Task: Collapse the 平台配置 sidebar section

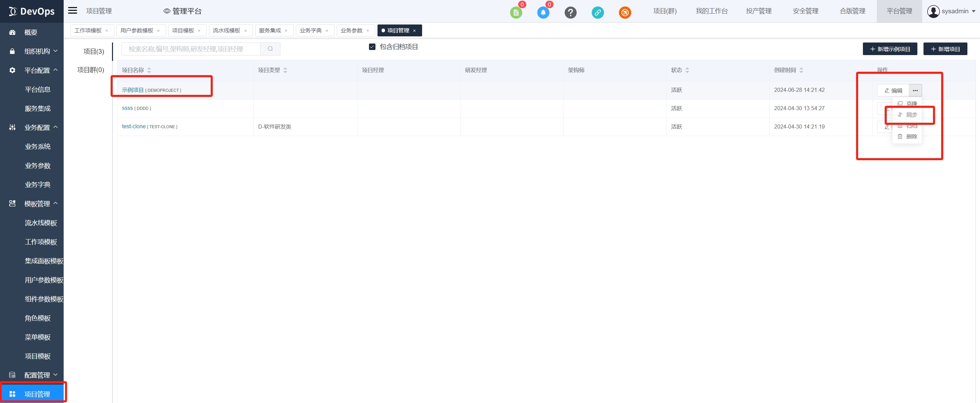Action: [x=37, y=70]
